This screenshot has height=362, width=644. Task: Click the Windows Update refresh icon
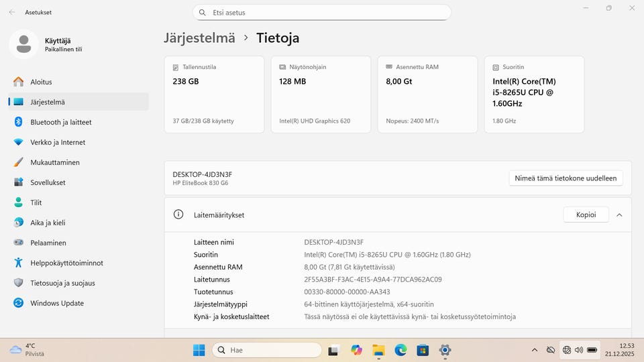pyautogui.click(x=18, y=303)
